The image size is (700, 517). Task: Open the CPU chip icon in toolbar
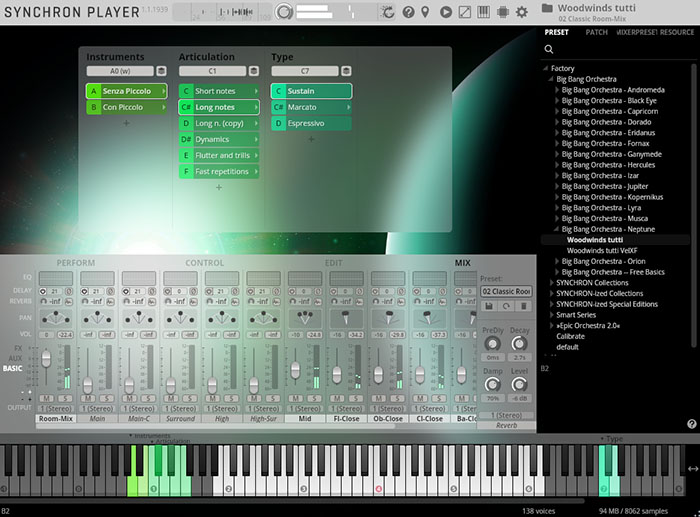pyautogui.click(x=503, y=12)
